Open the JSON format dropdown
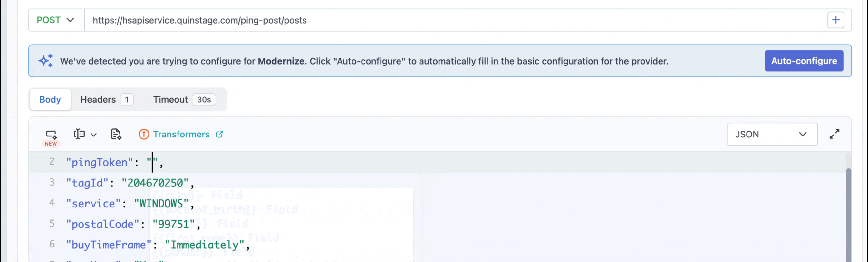Image resolution: width=868 pixels, height=262 pixels. (x=772, y=134)
